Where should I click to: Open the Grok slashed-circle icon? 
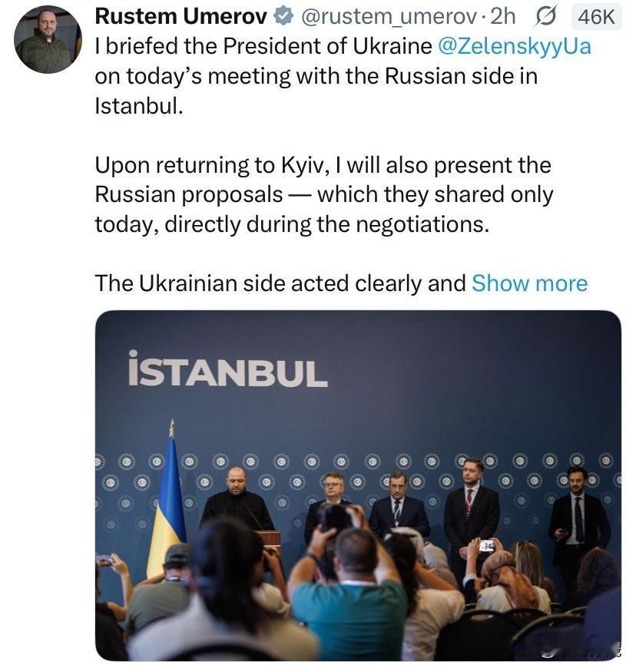[x=546, y=17]
